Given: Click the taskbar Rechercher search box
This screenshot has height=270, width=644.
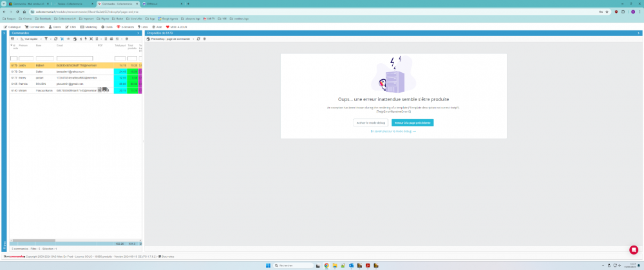Looking at the screenshot, I should point(293,265).
